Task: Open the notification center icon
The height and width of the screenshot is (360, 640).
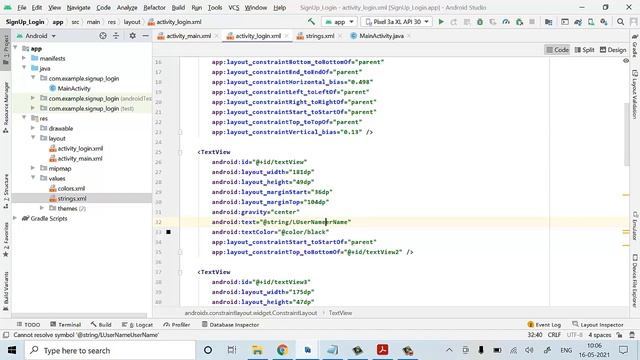Action: coord(623,350)
